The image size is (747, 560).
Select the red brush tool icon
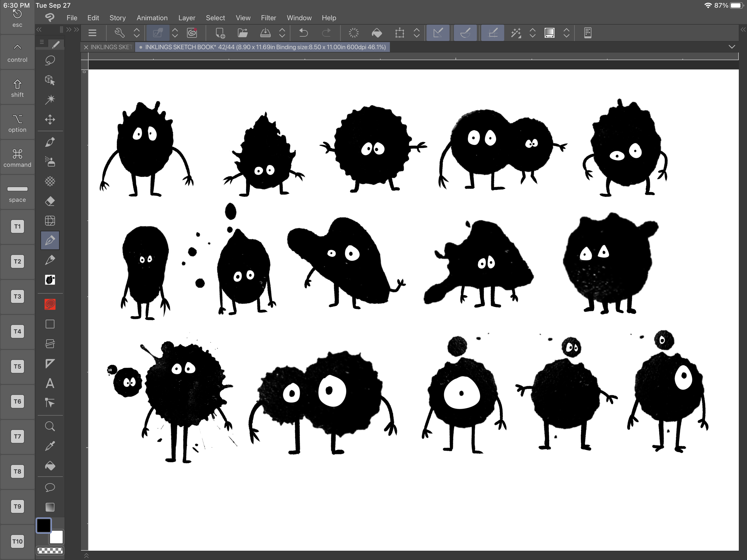tap(50, 304)
